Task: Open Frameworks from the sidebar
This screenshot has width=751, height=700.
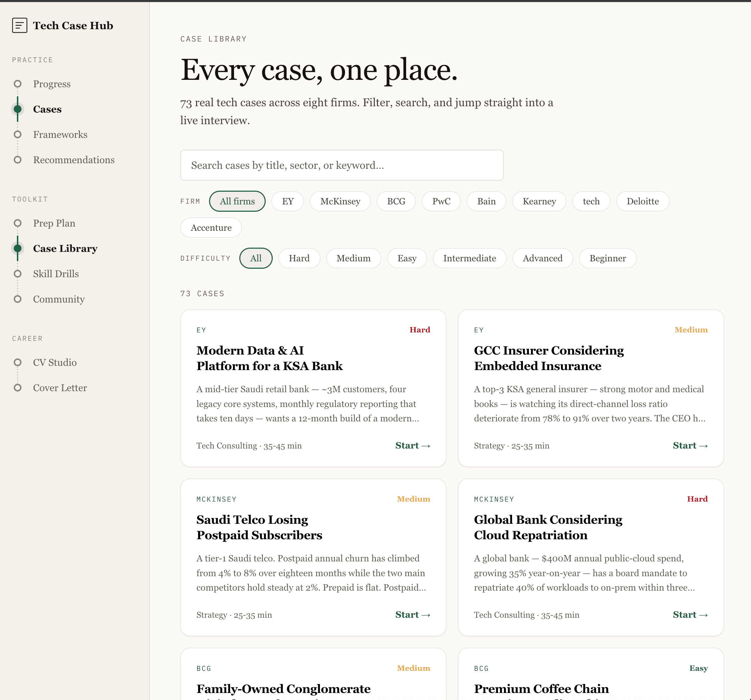Action: coord(60,134)
